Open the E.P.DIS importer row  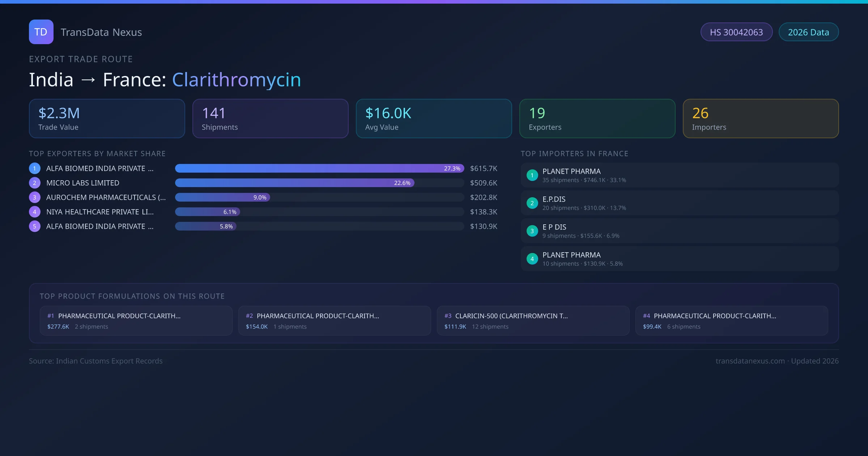tap(679, 203)
